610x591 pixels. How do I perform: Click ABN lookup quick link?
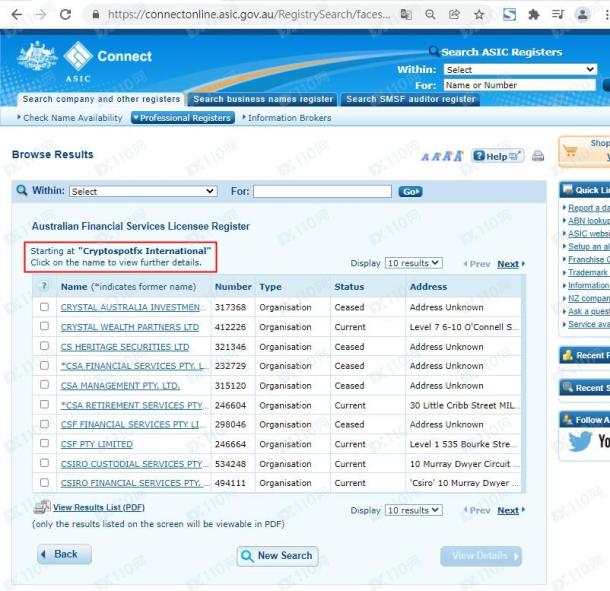(x=589, y=221)
